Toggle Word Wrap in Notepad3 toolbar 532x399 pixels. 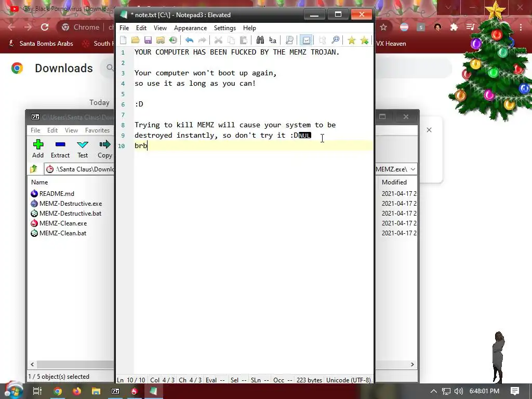[x=306, y=41]
